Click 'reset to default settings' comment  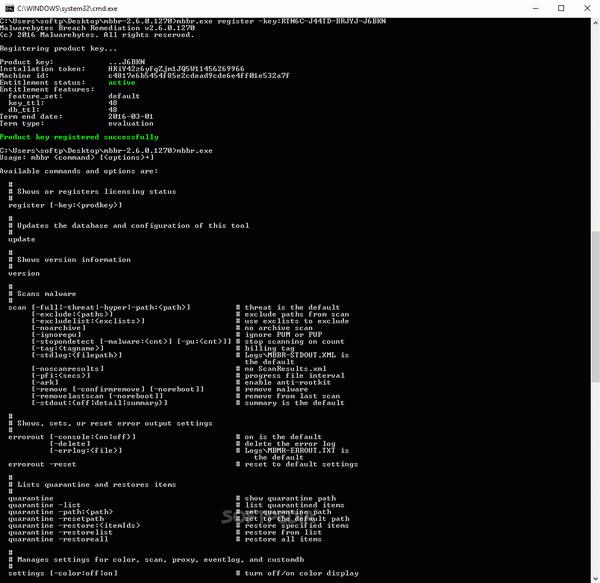click(x=301, y=464)
